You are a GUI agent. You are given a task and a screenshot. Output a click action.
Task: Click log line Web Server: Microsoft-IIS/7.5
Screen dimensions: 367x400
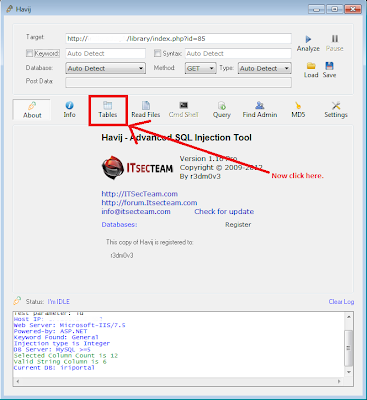[69, 325]
